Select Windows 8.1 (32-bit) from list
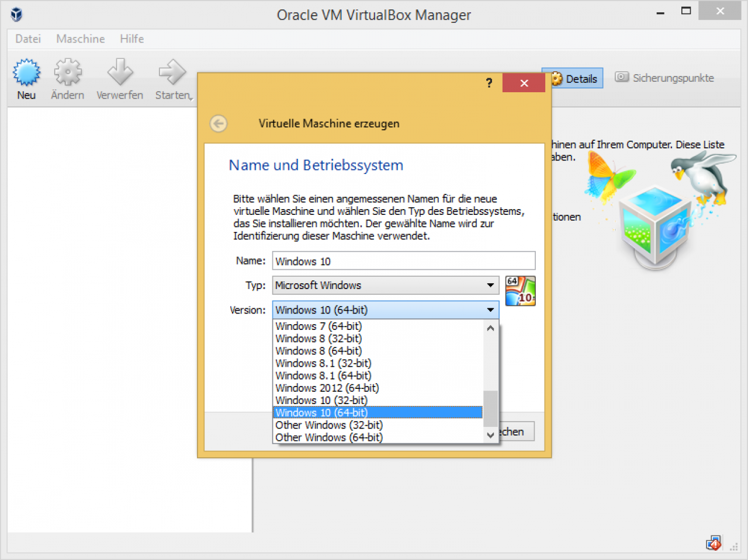The image size is (748, 560). tap(378, 363)
